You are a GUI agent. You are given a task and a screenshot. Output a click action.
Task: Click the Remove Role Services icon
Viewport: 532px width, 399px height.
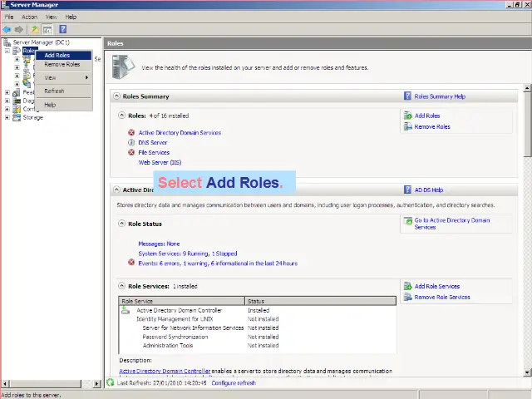pos(408,297)
